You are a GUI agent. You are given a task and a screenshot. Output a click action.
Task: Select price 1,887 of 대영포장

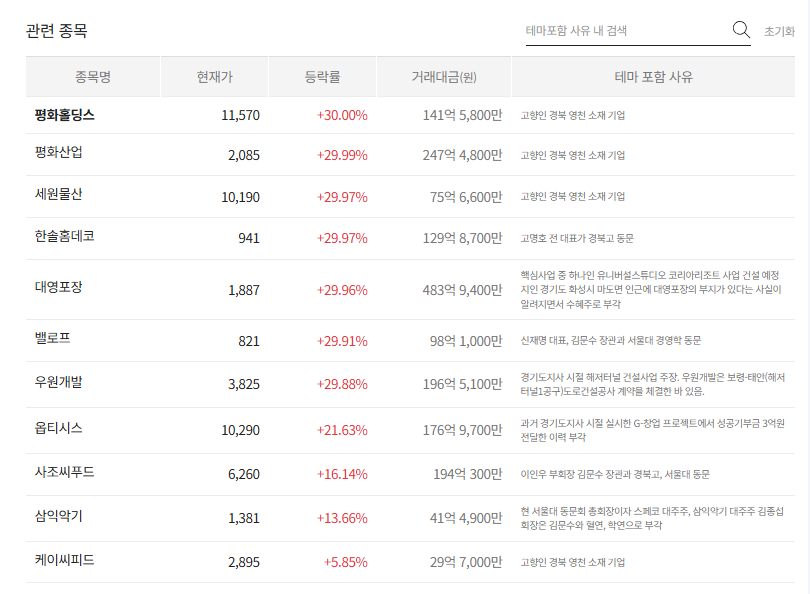pos(244,290)
